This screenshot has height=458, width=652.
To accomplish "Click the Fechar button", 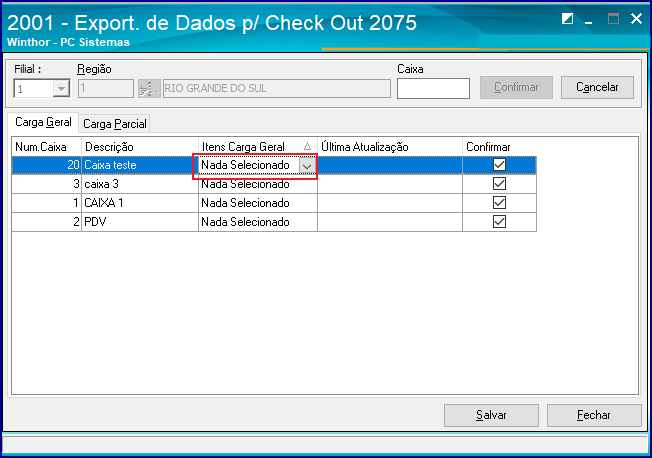I will coord(594,415).
